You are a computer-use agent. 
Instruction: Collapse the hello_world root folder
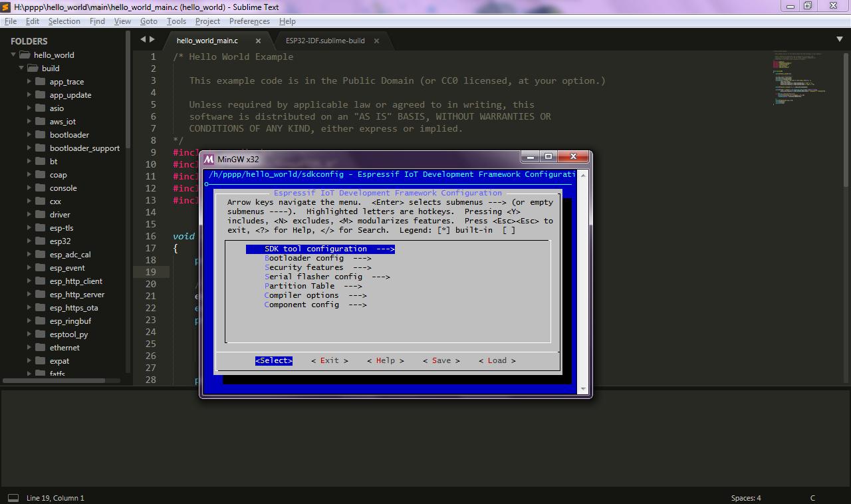[x=13, y=55]
